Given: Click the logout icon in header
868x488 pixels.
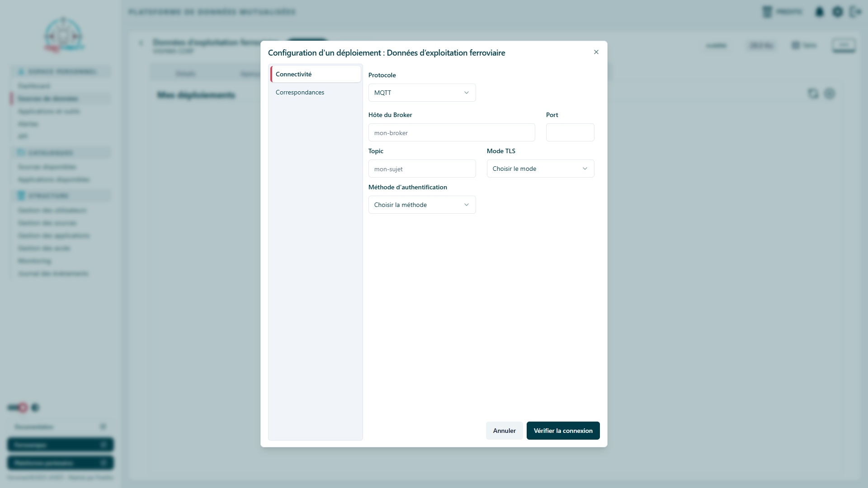Looking at the screenshot, I should coord(855,12).
